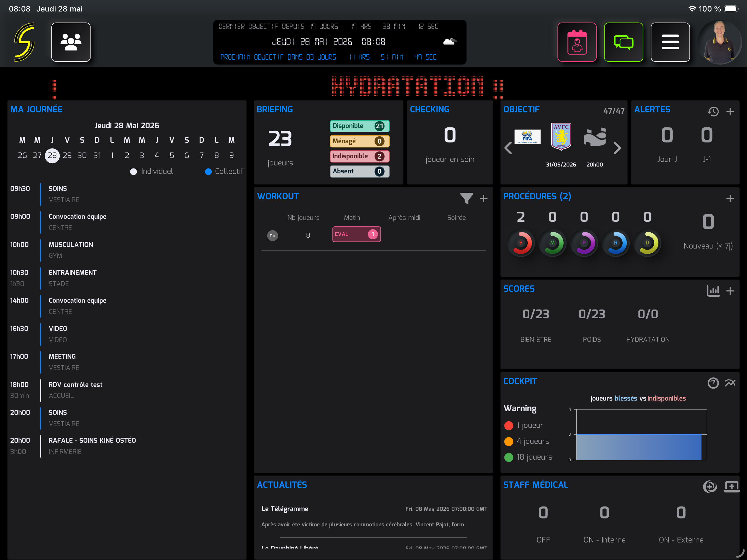Select the yellow D procedure ring
The image size is (747, 560).
coord(647,243)
